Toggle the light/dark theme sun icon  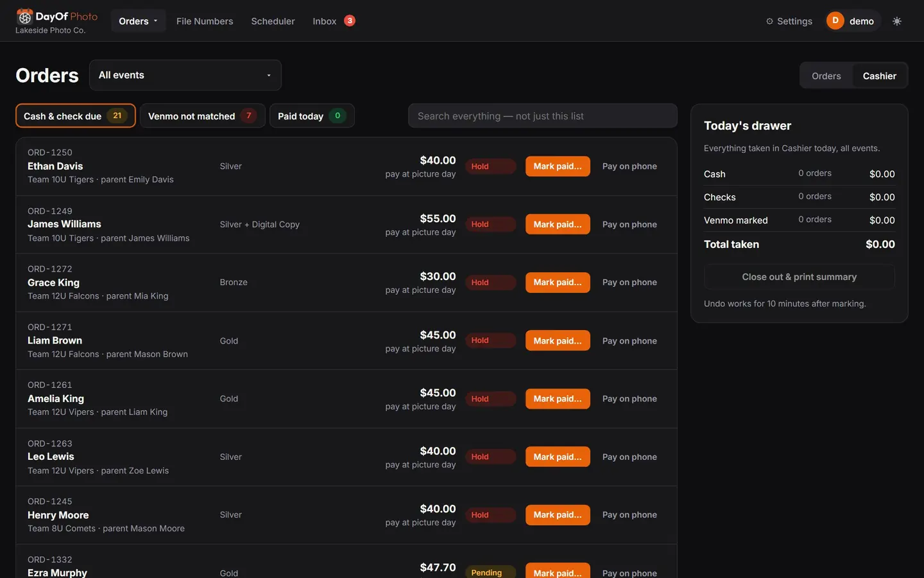pos(897,21)
